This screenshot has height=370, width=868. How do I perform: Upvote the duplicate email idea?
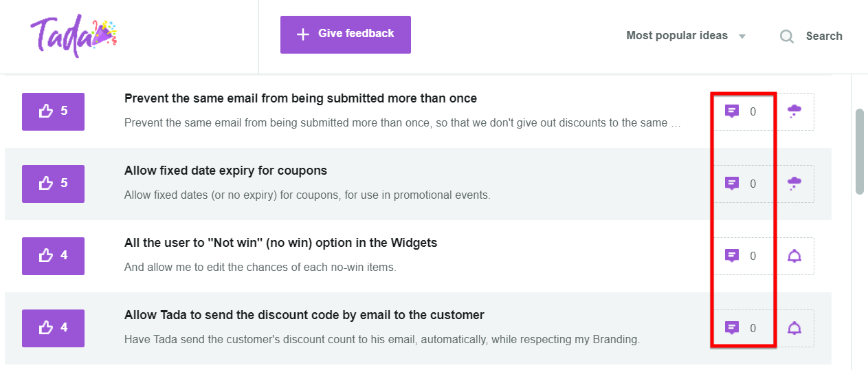tap(53, 111)
